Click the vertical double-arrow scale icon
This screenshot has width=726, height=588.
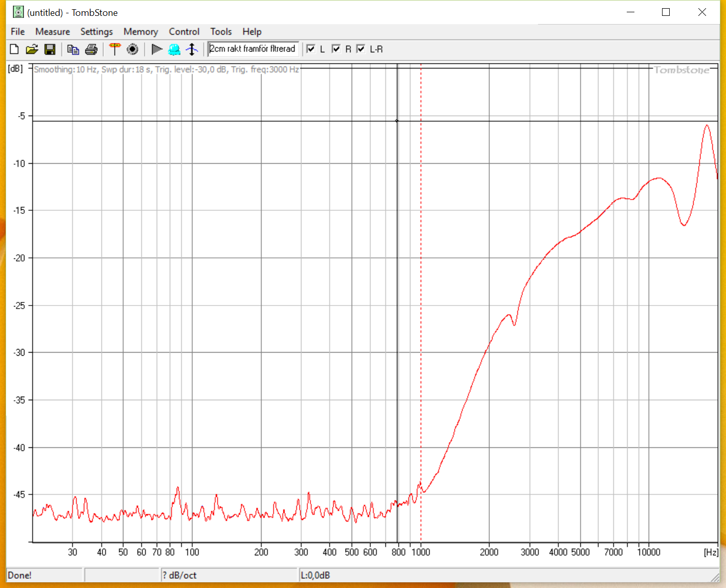192,49
